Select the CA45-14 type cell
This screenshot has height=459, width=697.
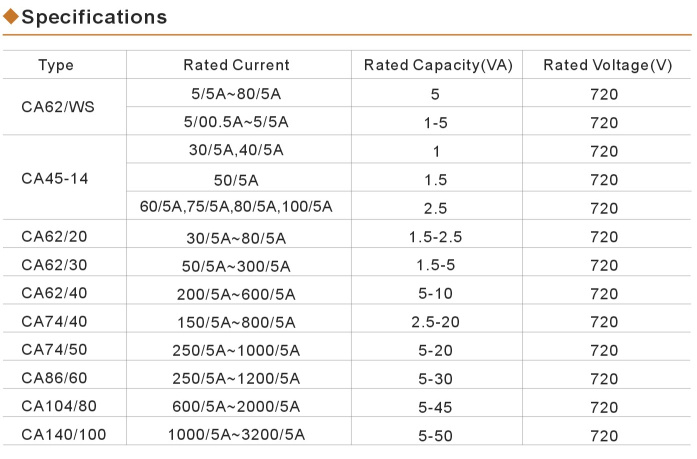coord(55,179)
